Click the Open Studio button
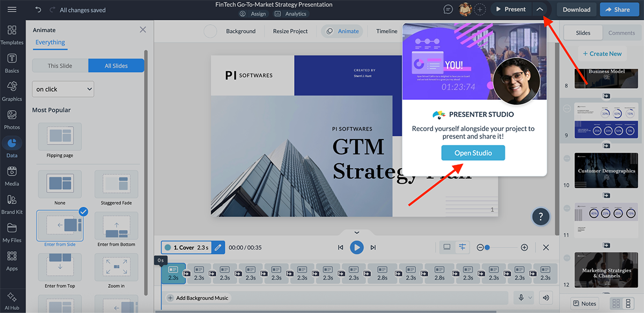This screenshot has width=644, height=313. pos(473,152)
